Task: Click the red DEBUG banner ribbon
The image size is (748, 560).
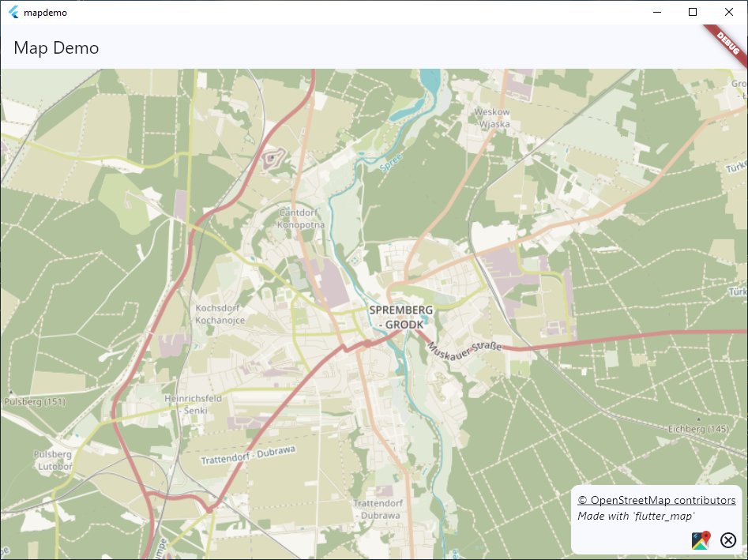Action: pos(727,43)
